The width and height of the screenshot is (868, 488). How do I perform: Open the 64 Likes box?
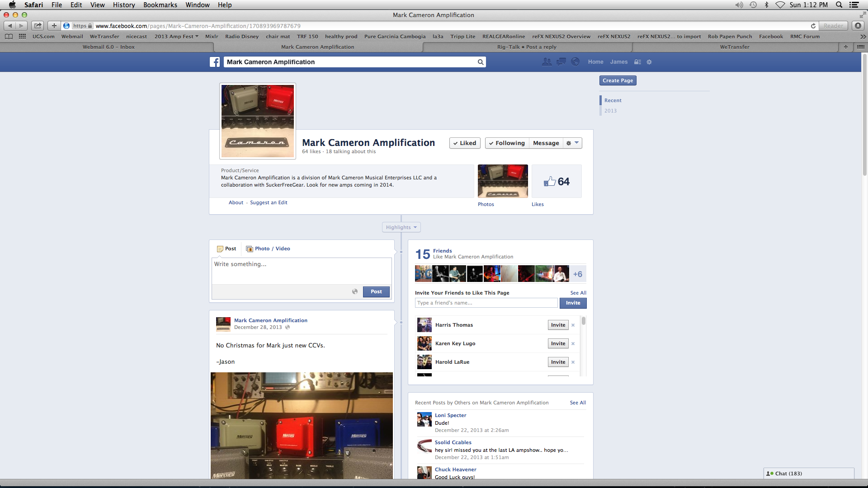(x=557, y=181)
